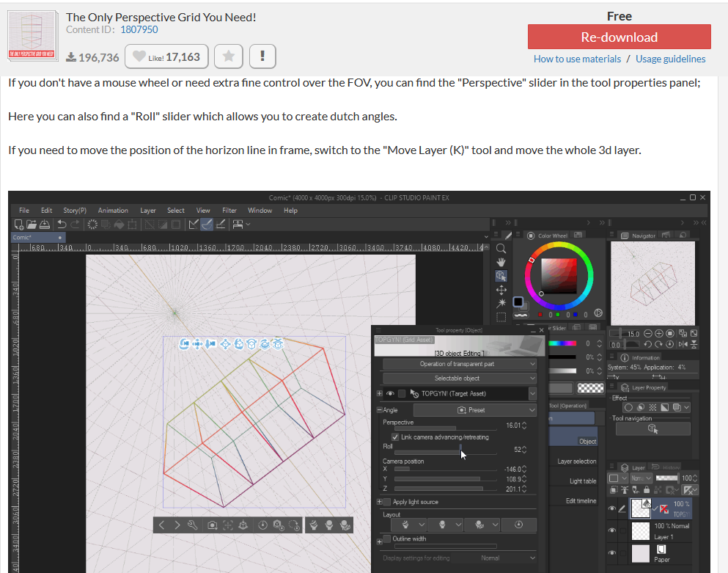The height and width of the screenshot is (573, 728).
Task: Click the Navigator rotate left icon
Action: pos(647,344)
